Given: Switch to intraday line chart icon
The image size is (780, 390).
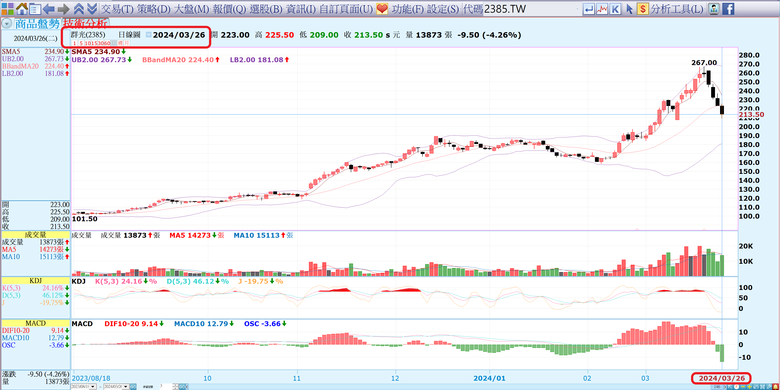Looking at the screenshot, I should pos(603,8).
